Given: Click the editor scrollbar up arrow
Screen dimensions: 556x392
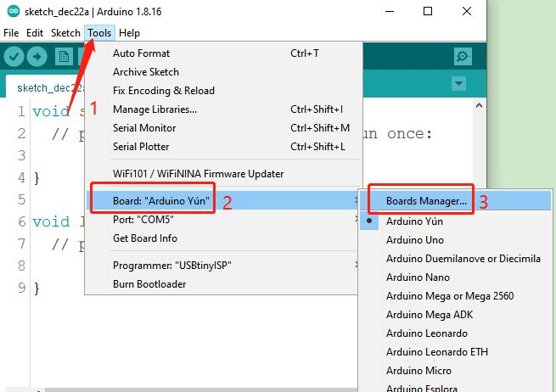Looking at the screenshot, I should click(x=479, y=105).
